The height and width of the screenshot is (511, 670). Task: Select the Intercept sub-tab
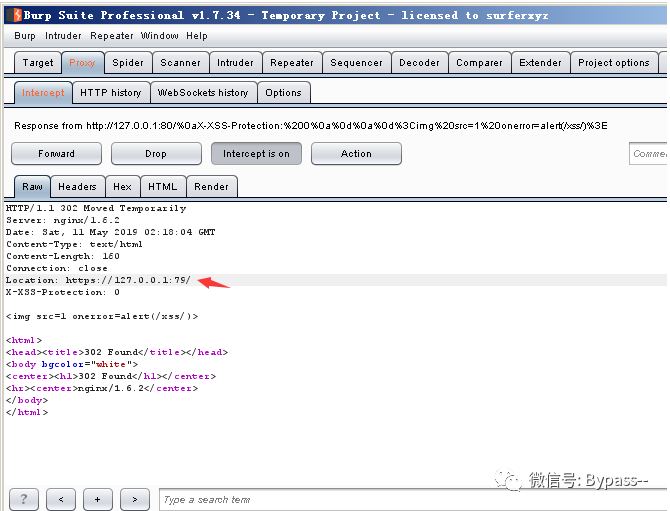[x=43, y=93]
